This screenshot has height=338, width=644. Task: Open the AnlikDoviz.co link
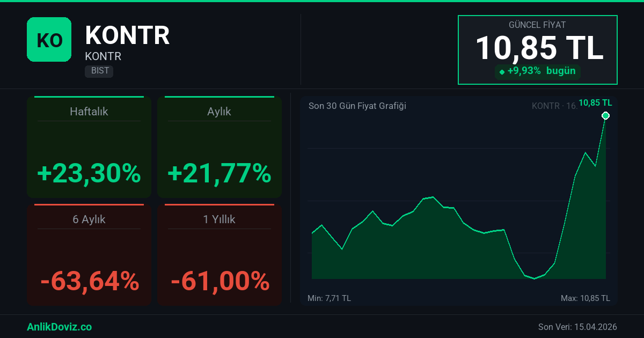[59, 327]
